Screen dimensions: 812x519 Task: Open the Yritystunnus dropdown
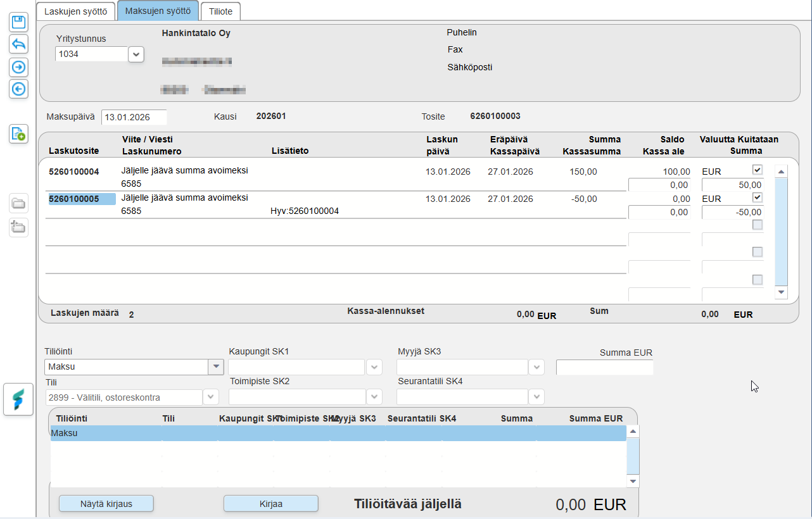[136, 54]
